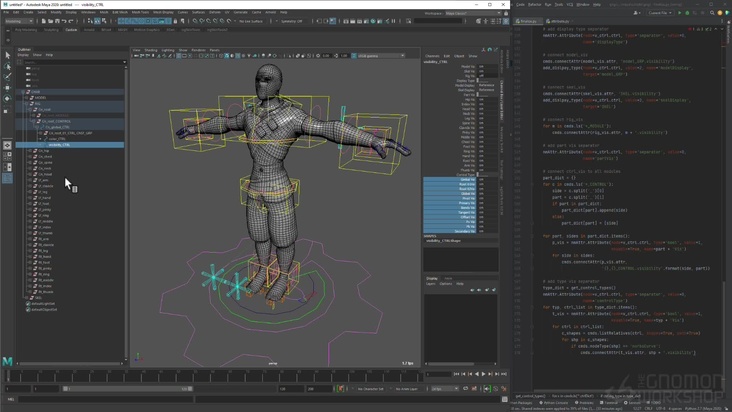Select the arrow Select tool in toolbox
The height and width of the screenshot is (412, 732).
click(7, 56)
